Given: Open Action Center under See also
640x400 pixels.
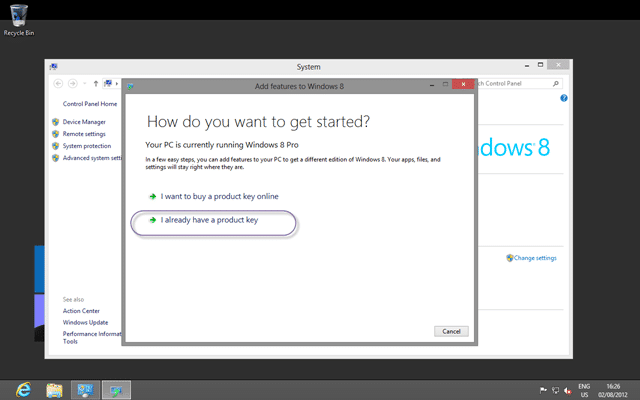Looking at the screenshot, I should [x=81, y=311].
